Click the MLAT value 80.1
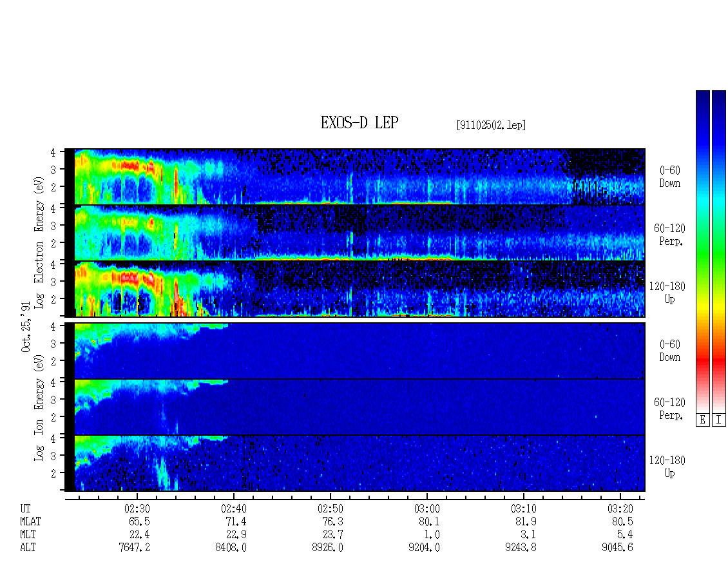728x564 pixels. [x=429, y=521]
